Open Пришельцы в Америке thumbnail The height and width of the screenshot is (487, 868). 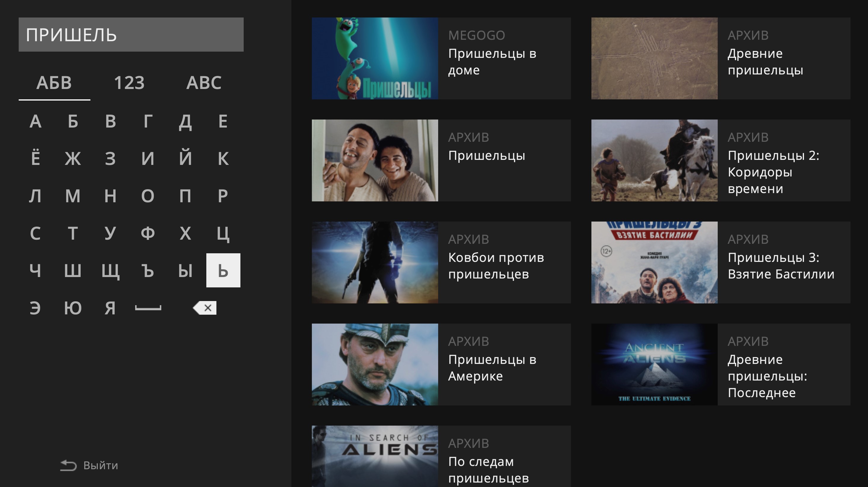375,364
